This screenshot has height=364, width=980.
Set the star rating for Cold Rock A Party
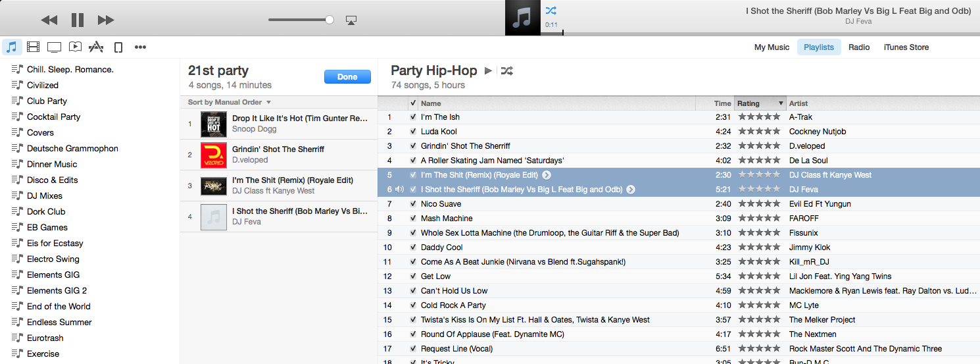pyautogui.click(x=759, y=305)
